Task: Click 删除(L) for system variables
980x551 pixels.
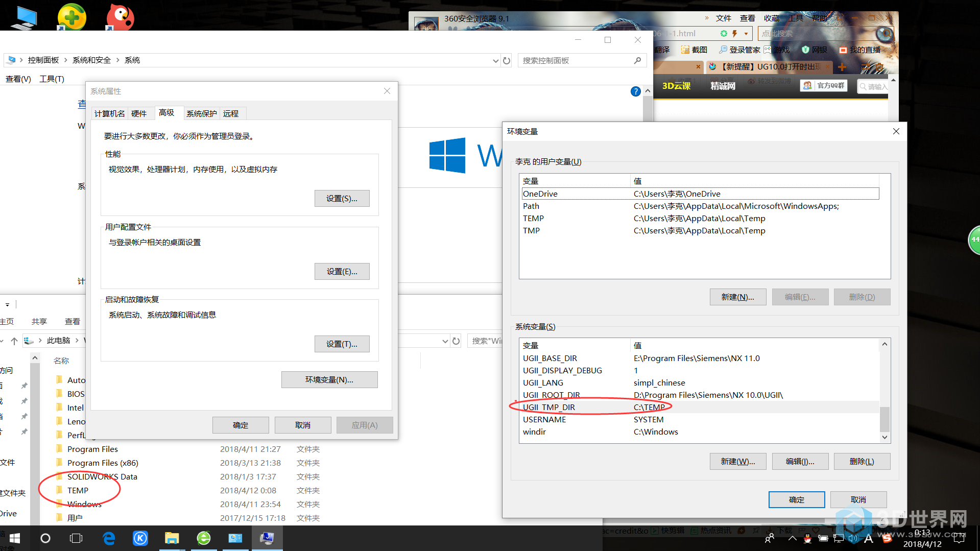Action: [862, 462]
